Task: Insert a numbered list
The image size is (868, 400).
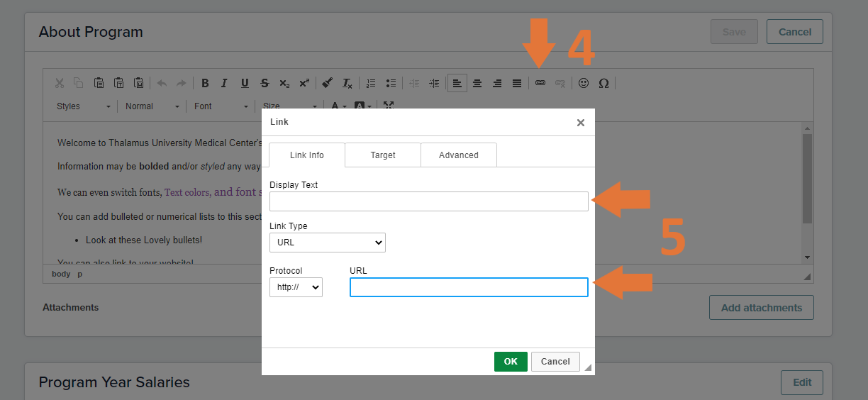Action: [x=370, y=83]
